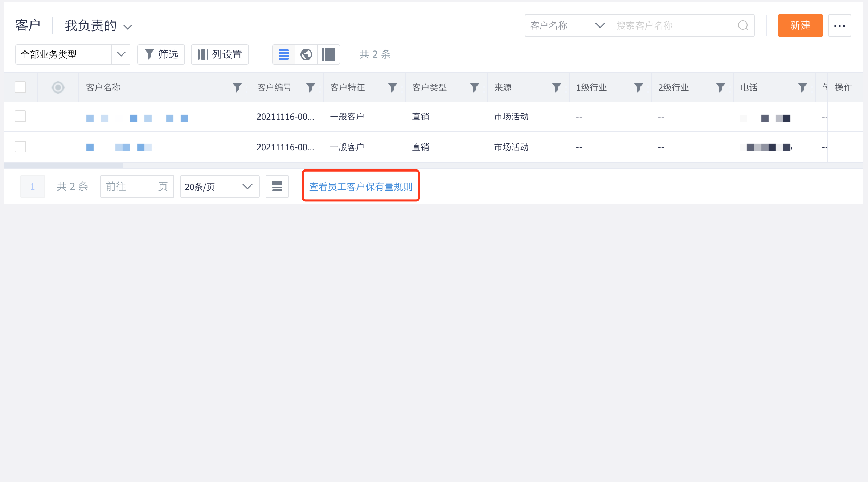Open the ... more actions menu
The width and height of the screenshot is (868, 482).
pos(839,25)
